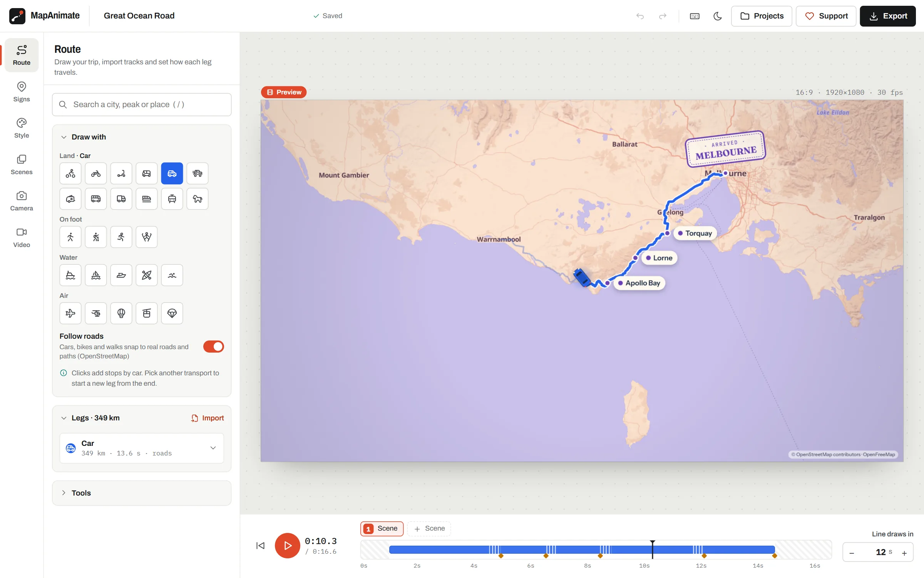
Task: Choose the kayak water icon
Action: tap(147, 275)
